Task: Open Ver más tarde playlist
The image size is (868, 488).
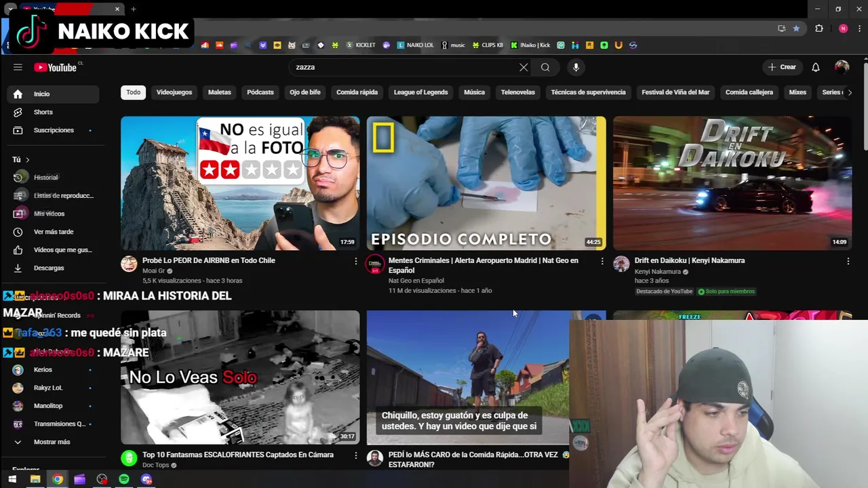Action: (54, 232)
